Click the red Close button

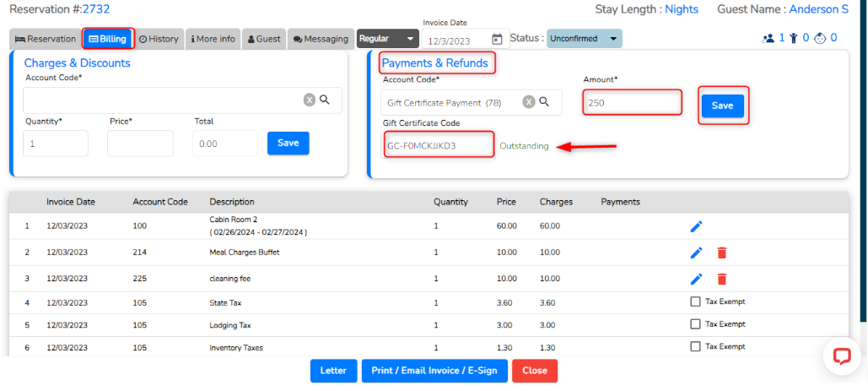pos(534,371)
